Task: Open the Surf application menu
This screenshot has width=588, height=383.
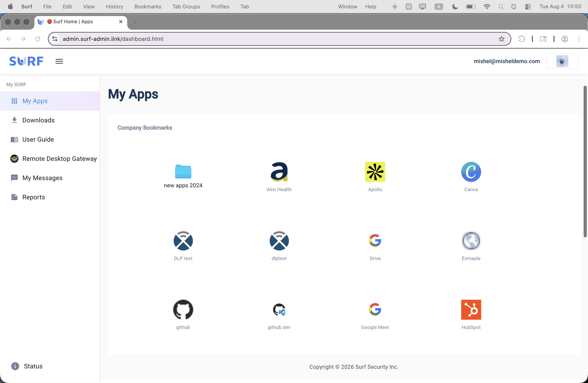Action: pos(27,7)
